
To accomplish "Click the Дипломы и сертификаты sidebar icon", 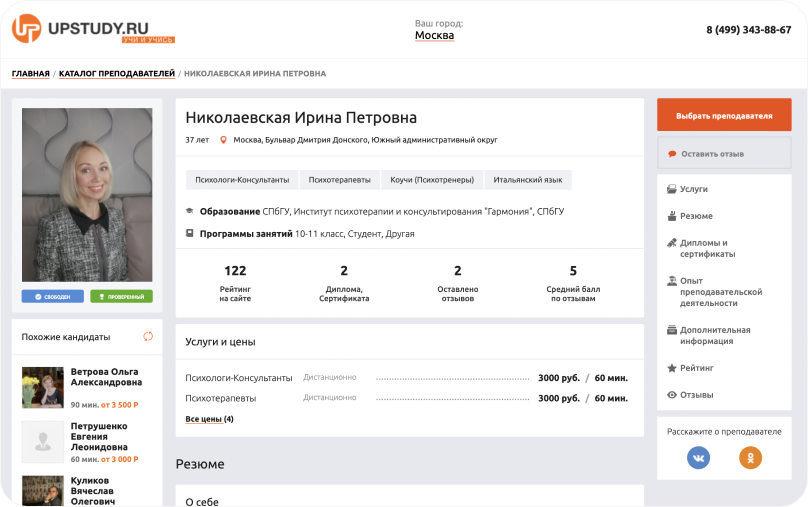I will [671, 243].
